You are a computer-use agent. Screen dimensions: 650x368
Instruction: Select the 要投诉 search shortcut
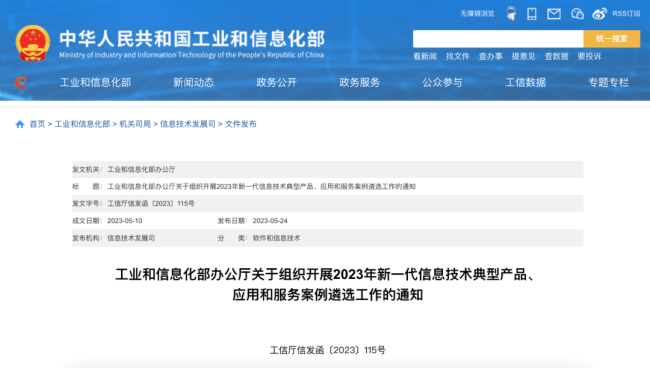[589, 56]
